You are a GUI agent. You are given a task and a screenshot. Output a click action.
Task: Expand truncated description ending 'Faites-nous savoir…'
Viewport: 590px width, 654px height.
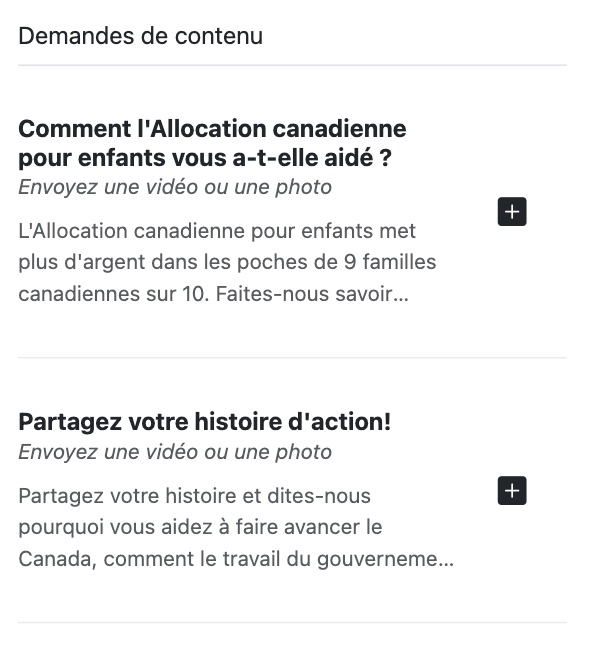(x=312, y=294)
